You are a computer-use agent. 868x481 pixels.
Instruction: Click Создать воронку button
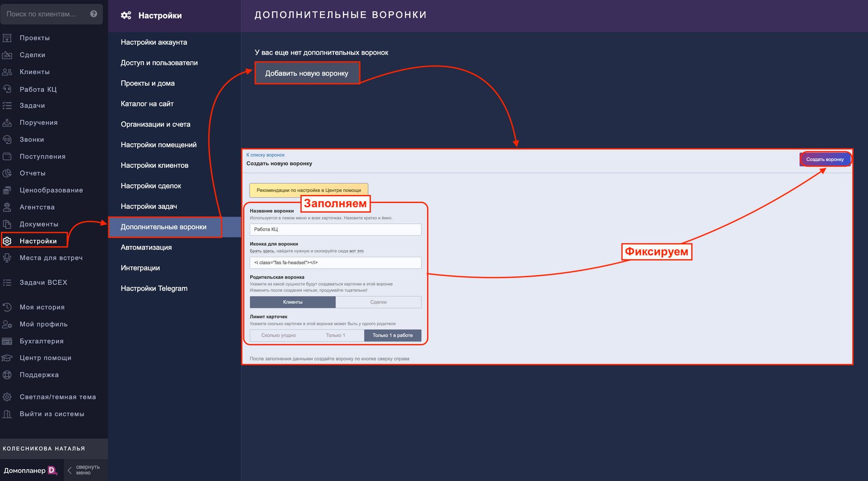(x=825, y=159)
